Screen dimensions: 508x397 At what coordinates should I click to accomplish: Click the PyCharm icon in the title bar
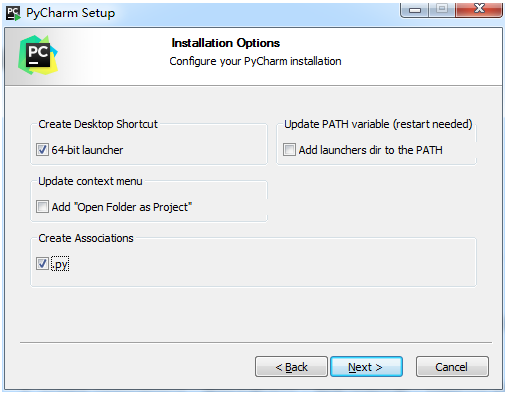pos(14,13)
